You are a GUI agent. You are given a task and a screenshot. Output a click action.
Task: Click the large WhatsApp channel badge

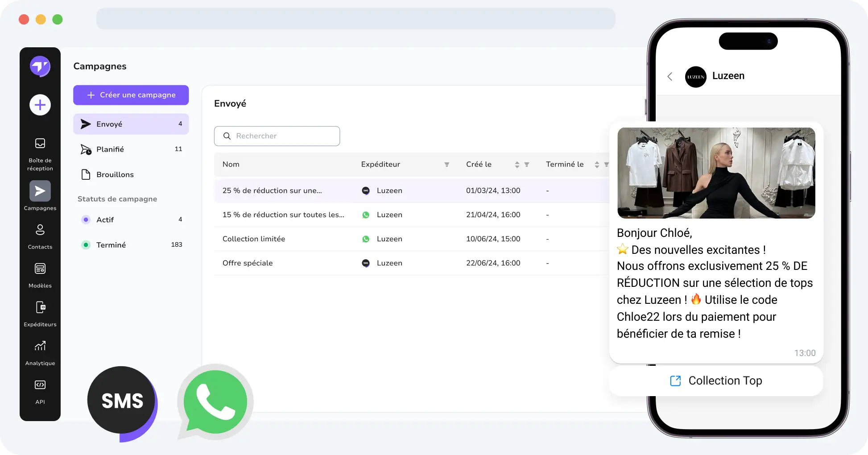215,403
